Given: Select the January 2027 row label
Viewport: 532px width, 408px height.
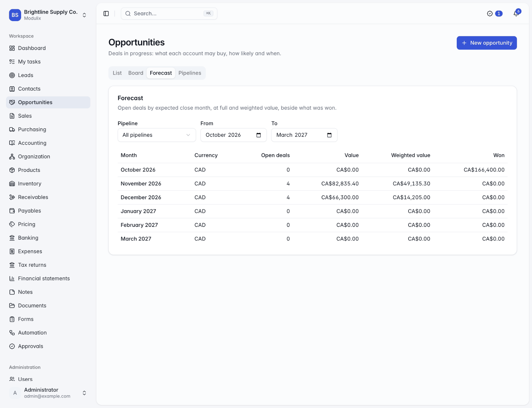Looking at the screenshot, I should point(138,211).
